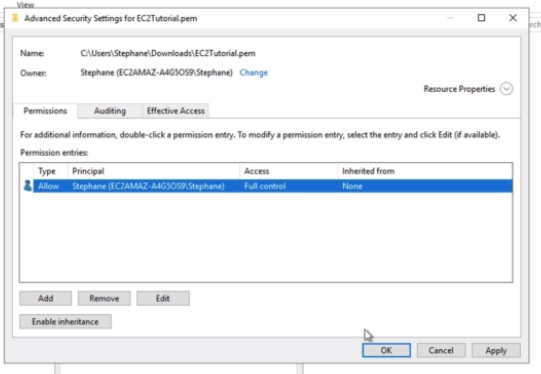The image size is (541, 374).
Task: Click the Remove button
Action: pyautogui.click(x=104, y=298)
